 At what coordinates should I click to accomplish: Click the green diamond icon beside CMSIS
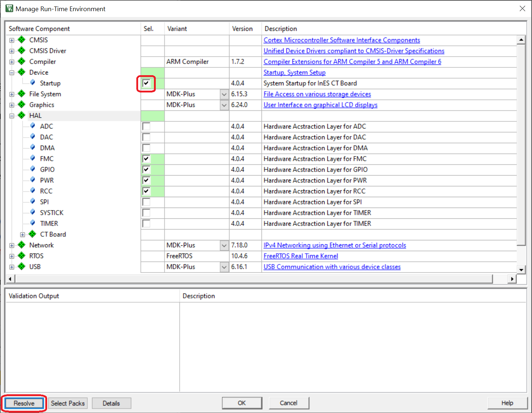click(x=22, y=40)
